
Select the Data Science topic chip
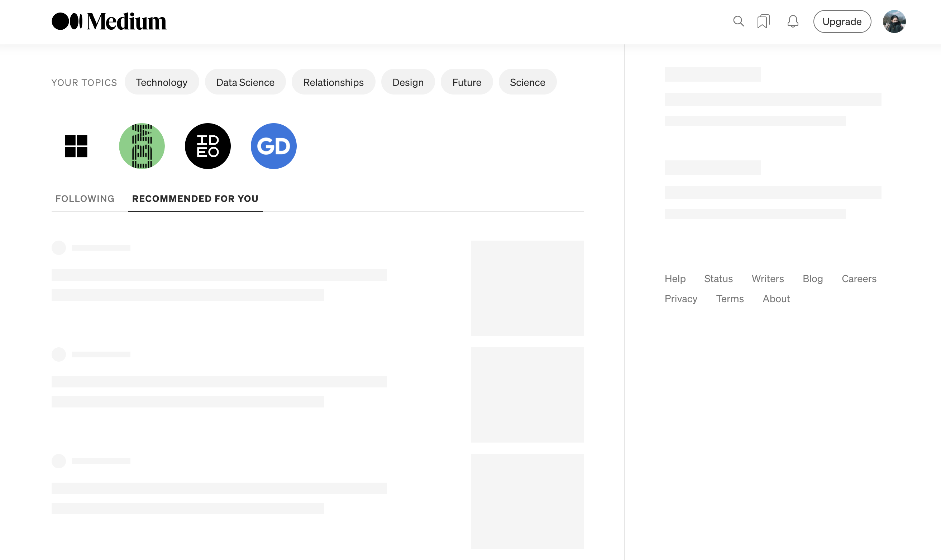tap(245, 82)
